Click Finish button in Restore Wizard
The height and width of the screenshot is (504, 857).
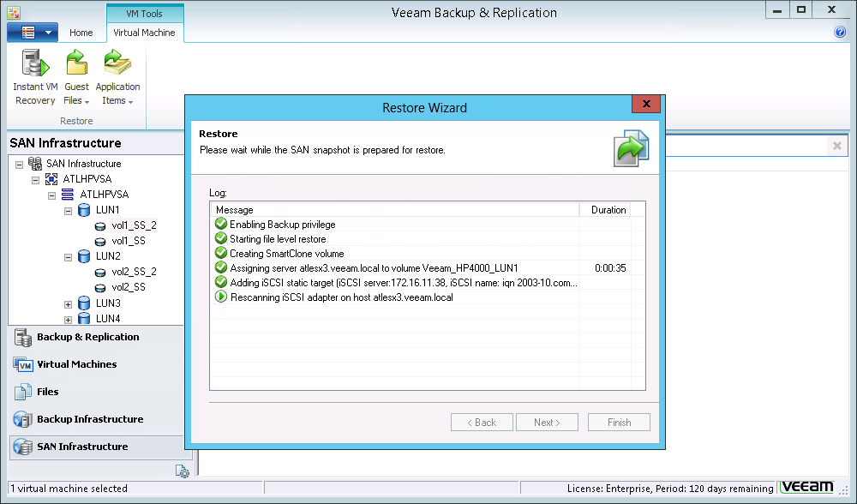pyautogui.click(x=620, y=422)
